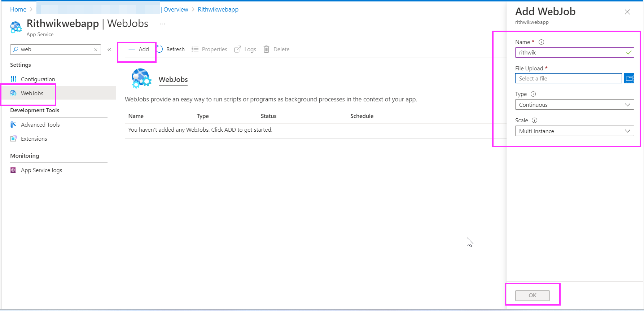The width and height of the screenshot is (644, 311).
Task: Click the 'You haven't added any WebJobs' message
Action: [x=200, y=130]
